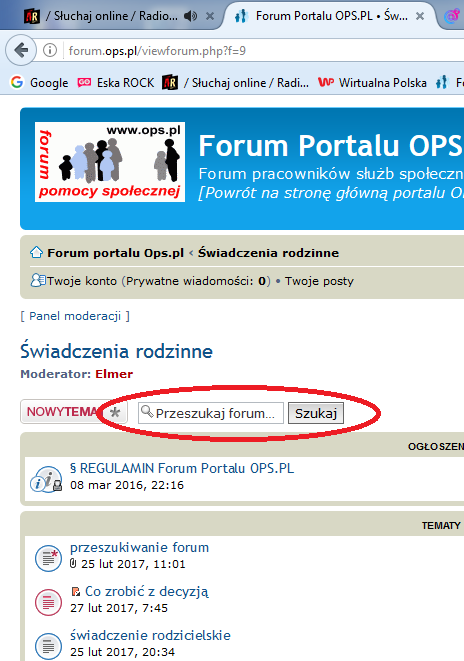The width and height of the screenshot is (464, 661).
Task: Open the Eska ROCK bookmark
Action: click(116, 83)
